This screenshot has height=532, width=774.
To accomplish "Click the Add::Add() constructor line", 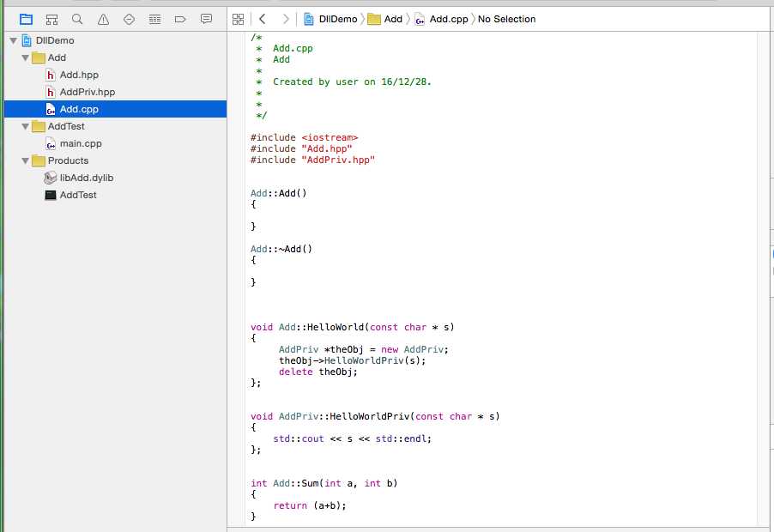I will pyautogui.click(x=278, y=193).
